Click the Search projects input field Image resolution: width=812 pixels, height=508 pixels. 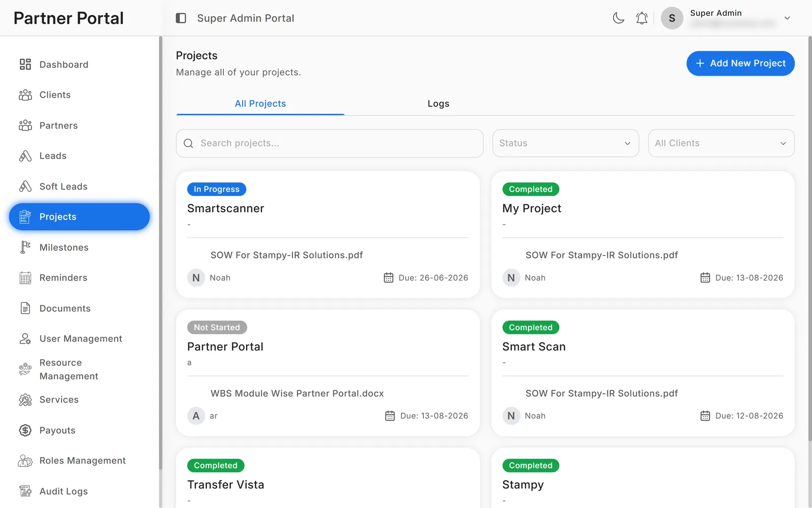click(x=329, y=143)
